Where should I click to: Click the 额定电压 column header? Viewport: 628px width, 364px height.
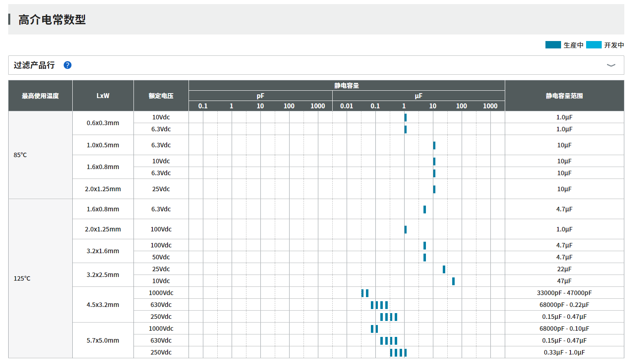click(x=161, y=96)
